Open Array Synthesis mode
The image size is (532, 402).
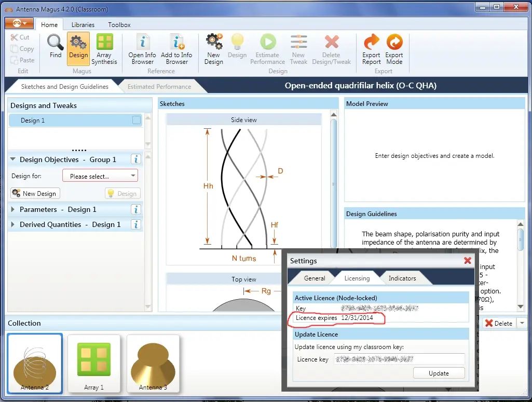tap(104, 49)
